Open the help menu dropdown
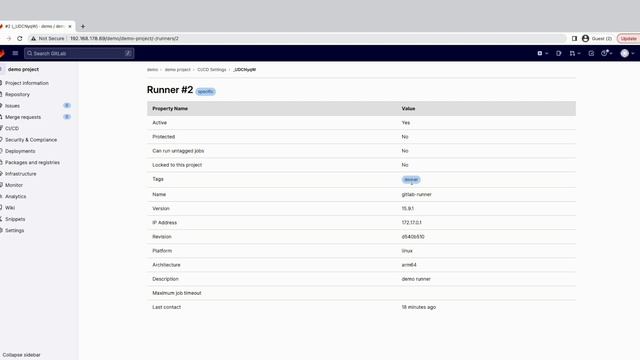This screenshot has width=640, height=360. 607,53
